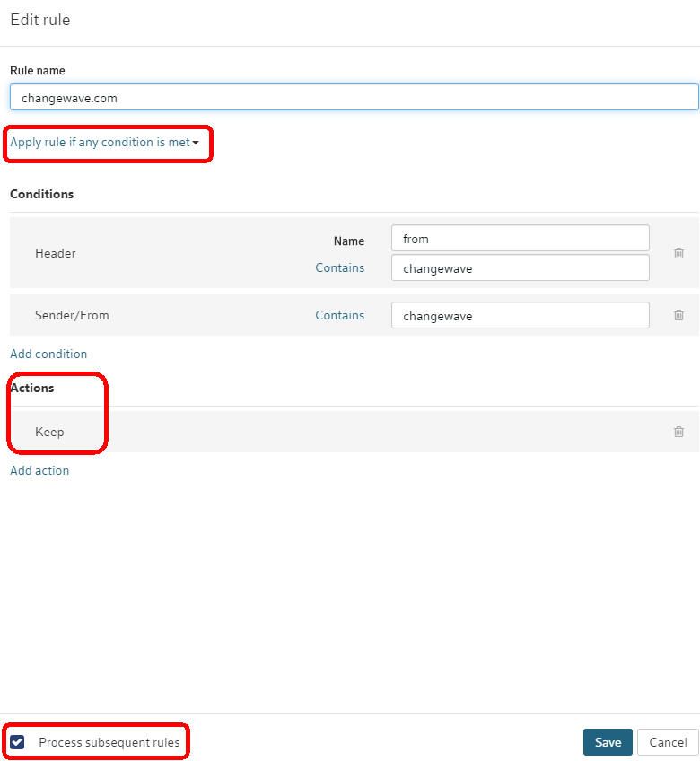
Task: Select the Header condition label
Action: point(56,253)
